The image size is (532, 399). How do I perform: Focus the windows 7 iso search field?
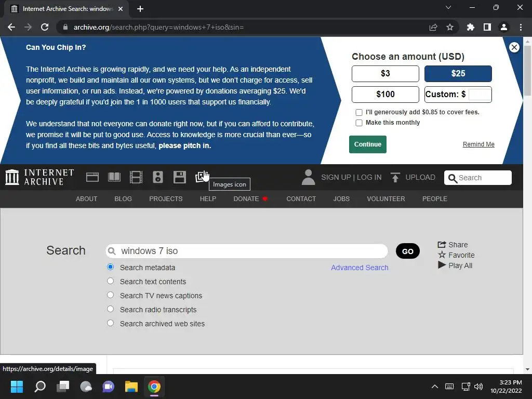pyautogui.click(x=247, y=251)
